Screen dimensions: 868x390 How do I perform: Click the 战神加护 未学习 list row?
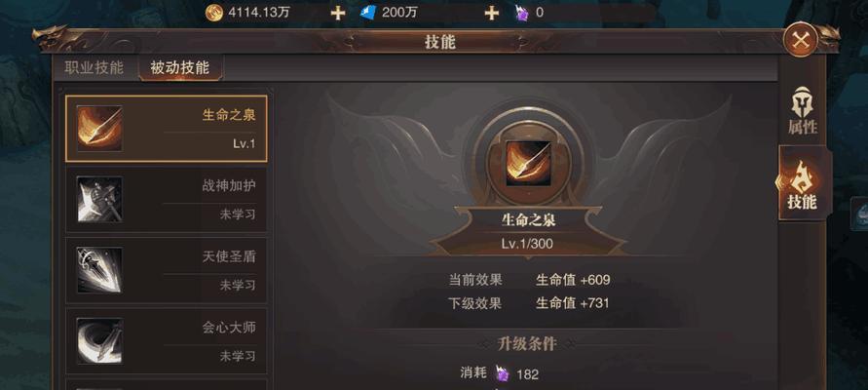tap(166, 200)
